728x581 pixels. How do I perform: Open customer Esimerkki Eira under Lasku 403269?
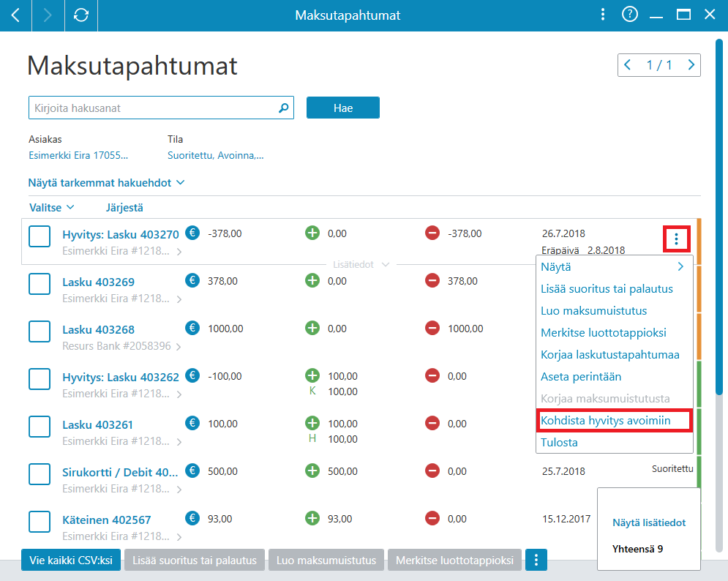[x=121, y=298]
